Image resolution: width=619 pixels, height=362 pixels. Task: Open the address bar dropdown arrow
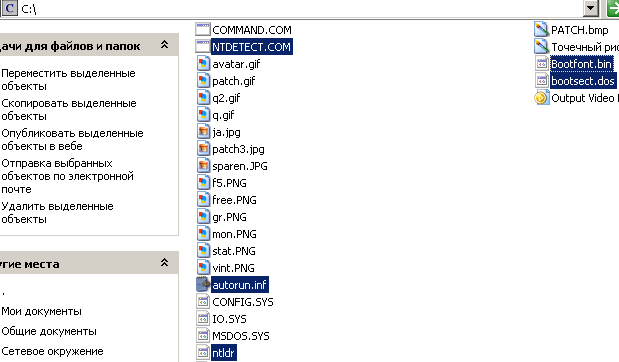pyautogui.click(x=591, y=8)
